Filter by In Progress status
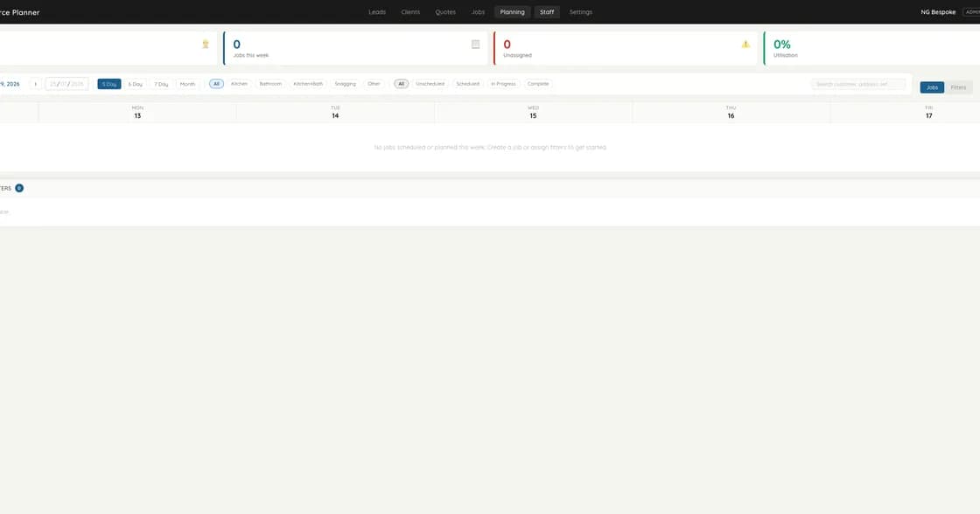Image resolution: width=980 pixels, height=514 pixels. point(503,84)
